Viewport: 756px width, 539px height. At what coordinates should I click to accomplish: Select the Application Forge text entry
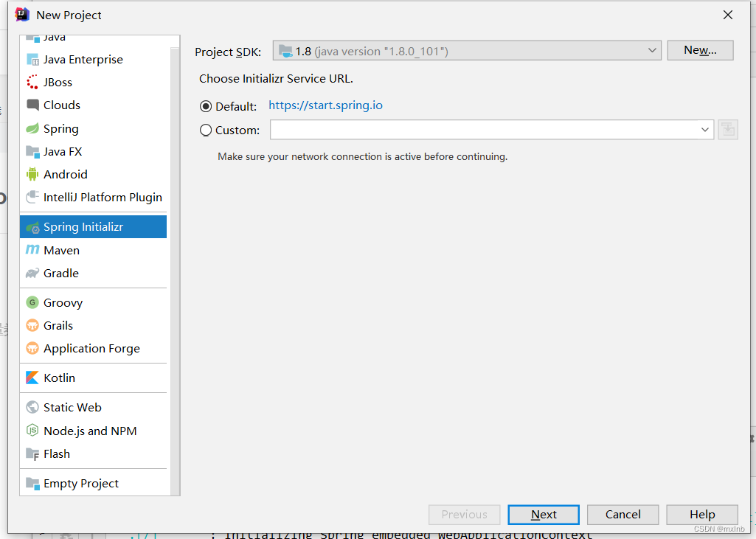91,348
